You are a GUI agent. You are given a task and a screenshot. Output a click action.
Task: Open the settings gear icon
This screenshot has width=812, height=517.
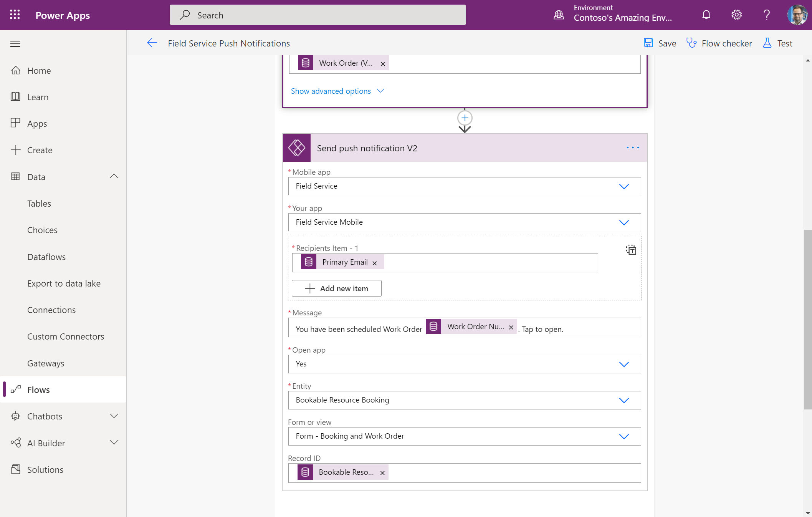pos(736,15)
